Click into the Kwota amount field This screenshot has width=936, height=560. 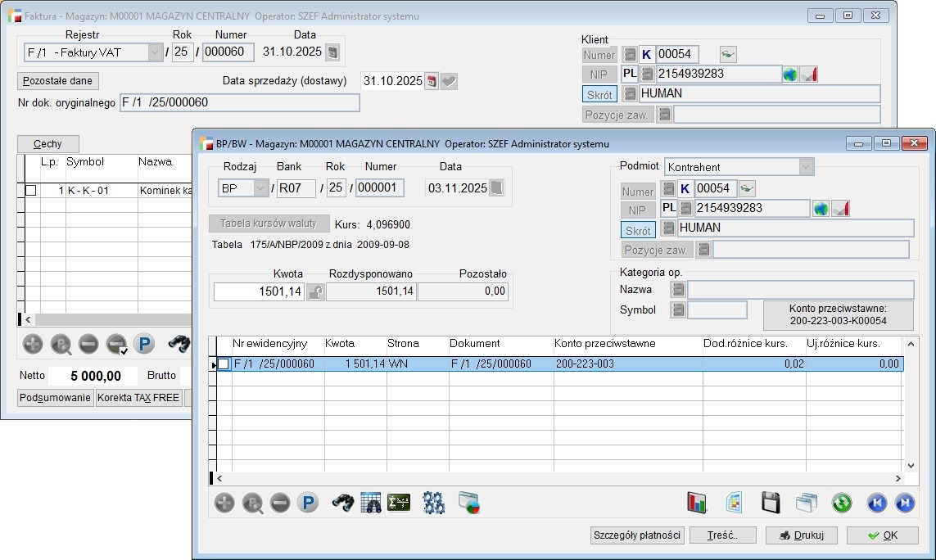pyautogui.click(x=259, y=291)
